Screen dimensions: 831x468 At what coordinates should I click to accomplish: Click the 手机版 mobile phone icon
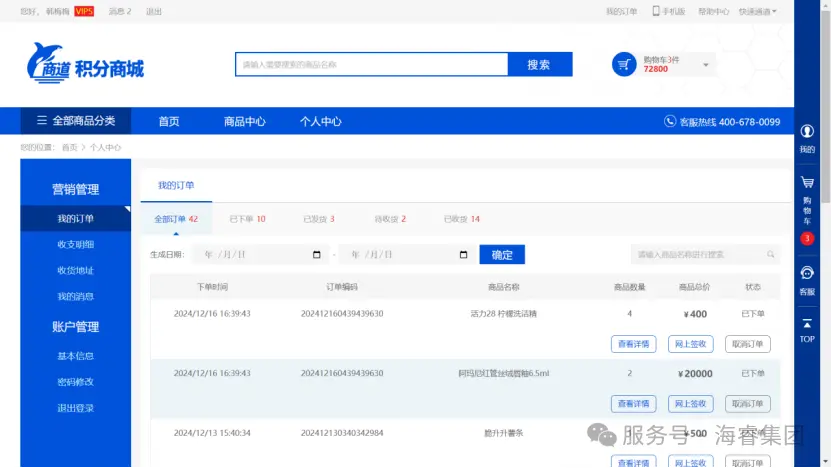click(656, 11)
